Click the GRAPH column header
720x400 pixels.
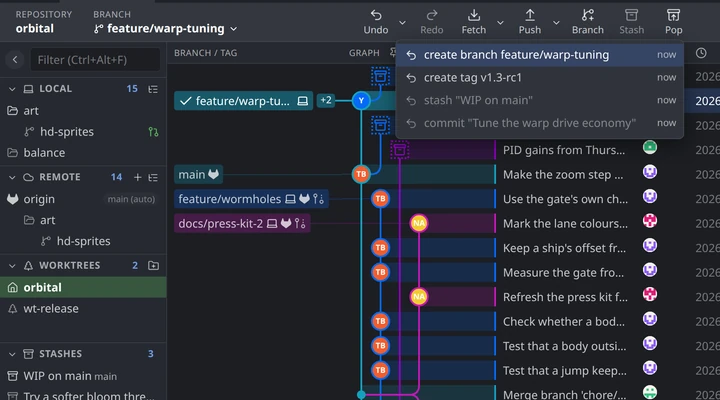[x=364, y=53]
